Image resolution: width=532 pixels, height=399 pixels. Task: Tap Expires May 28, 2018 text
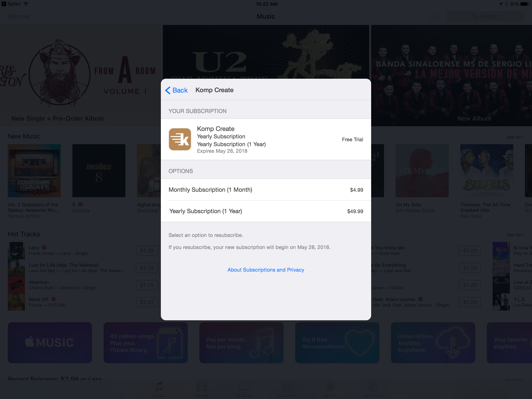222,151
